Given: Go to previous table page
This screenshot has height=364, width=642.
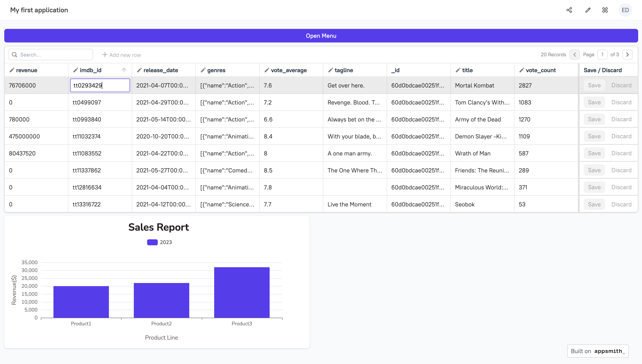Looking at the screenshot, I should click(574, 55).
